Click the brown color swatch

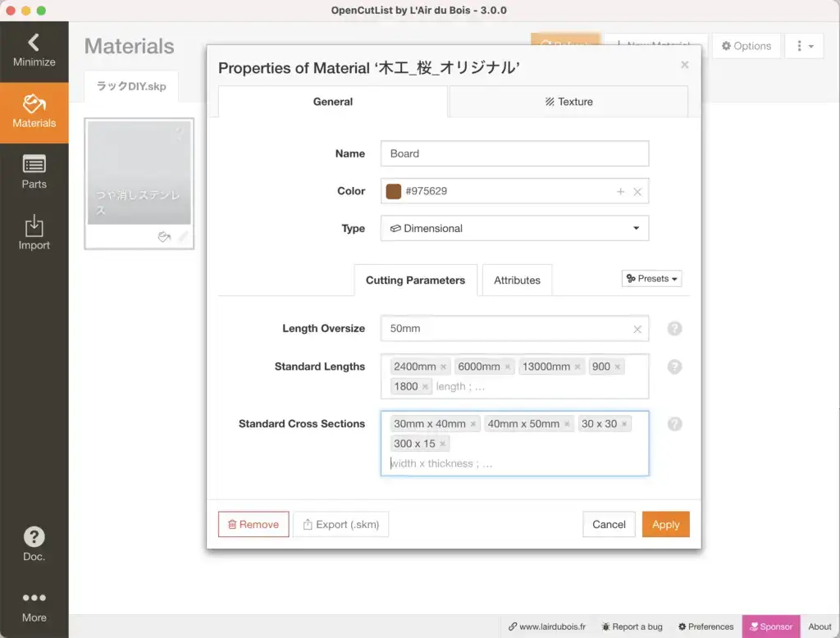click(x=394, y=191)
